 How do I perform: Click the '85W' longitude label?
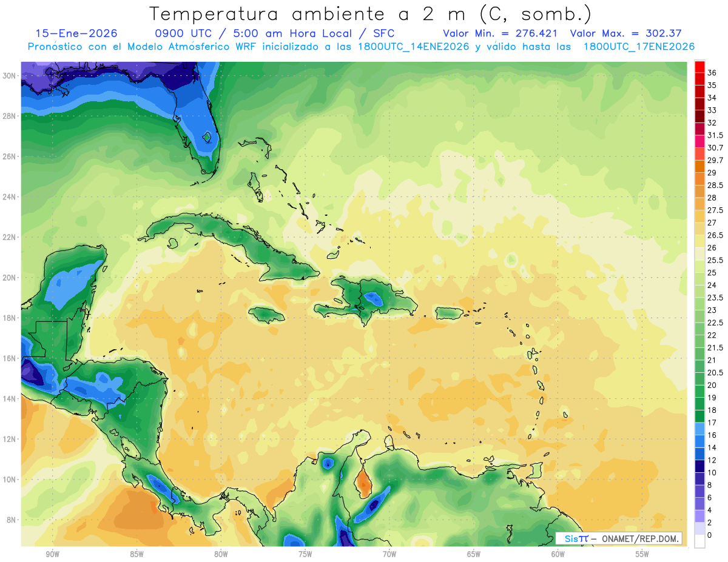(136, 554)
